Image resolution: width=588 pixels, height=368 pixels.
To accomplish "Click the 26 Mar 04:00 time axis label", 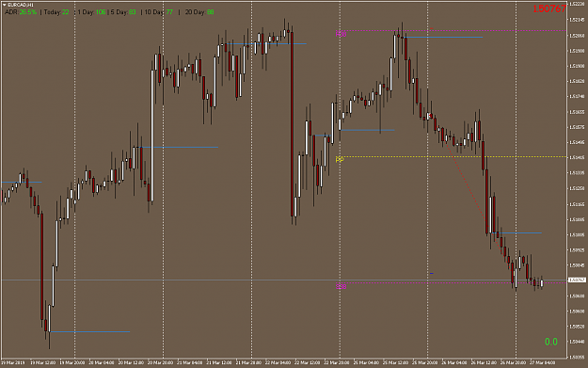I will (454, 362).
